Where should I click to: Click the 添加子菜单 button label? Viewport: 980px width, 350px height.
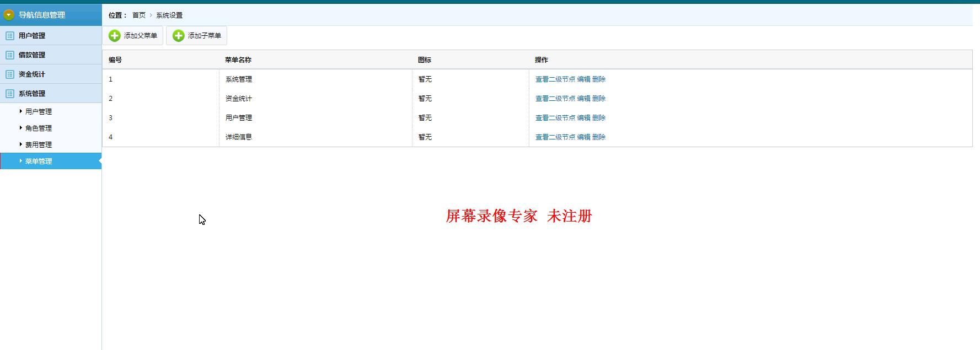point(205,36)
